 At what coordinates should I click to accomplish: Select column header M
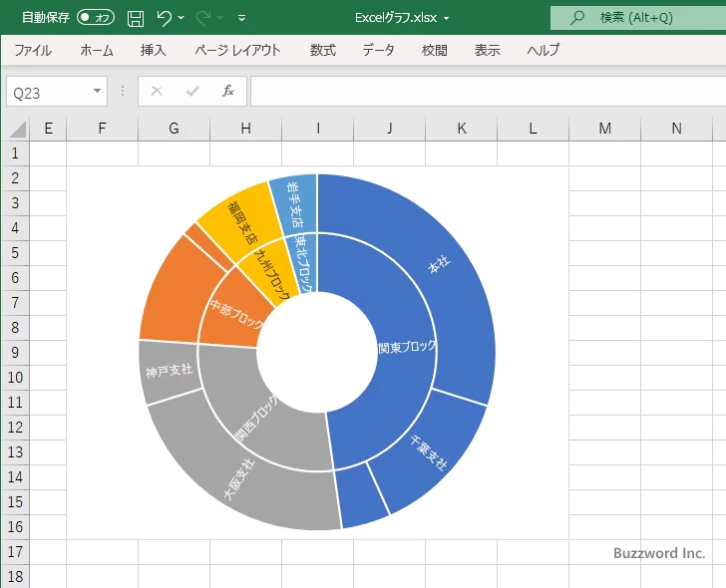[x=604, y=128]
